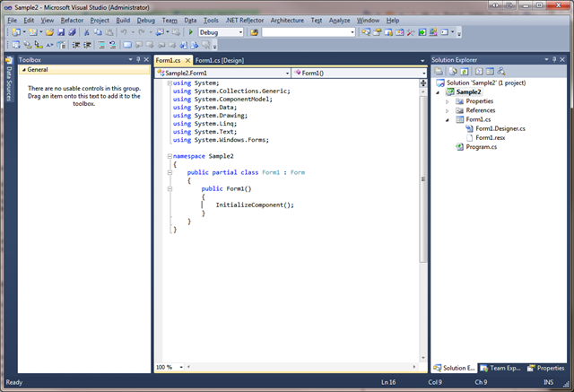Screen dimensions: 574x392
Task: Toggle a bookmark on the current line
Action: pos(127,45)
